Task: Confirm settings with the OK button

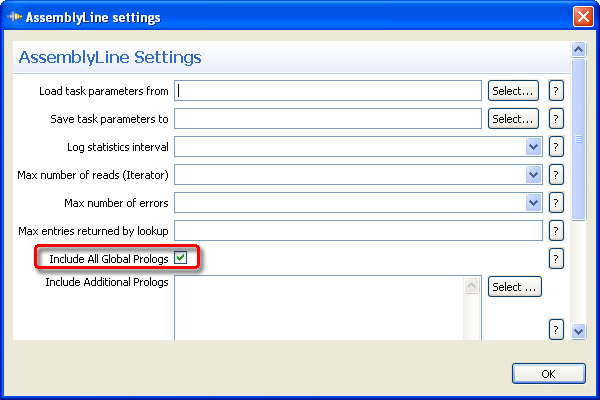Action: 549,374
